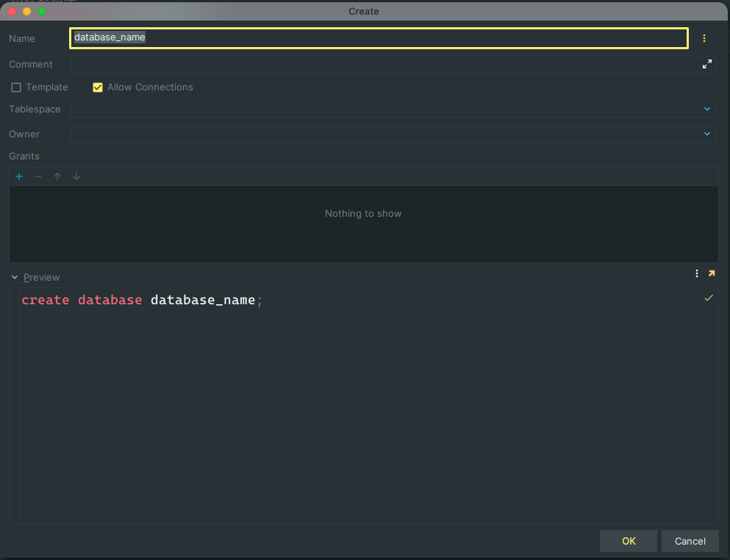This screenshot has height=560, width=730.
Task: Uncheck Allow Connections checkbox
Action: [98, 87]
